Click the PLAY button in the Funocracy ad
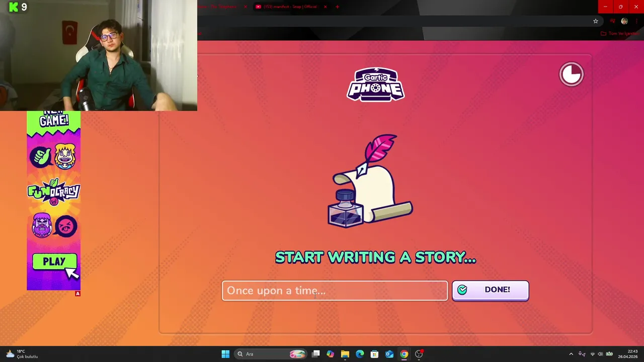The width and height of the screenshot is (644, 362). pos(54,262)
